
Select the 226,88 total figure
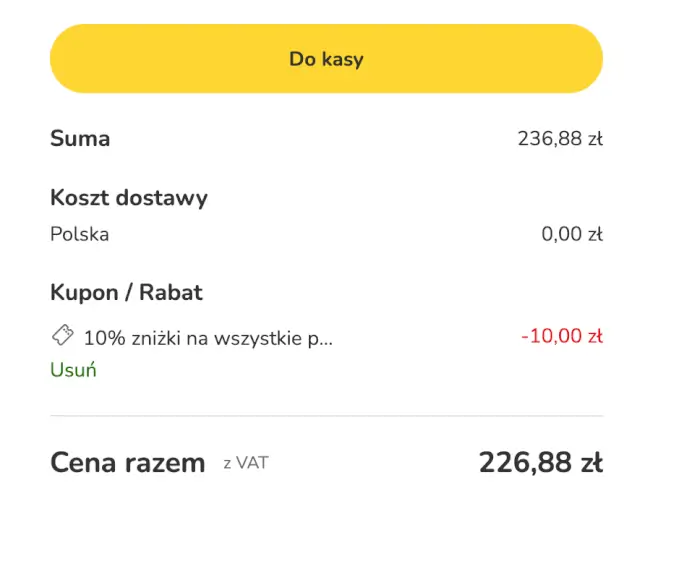[526, 463]
